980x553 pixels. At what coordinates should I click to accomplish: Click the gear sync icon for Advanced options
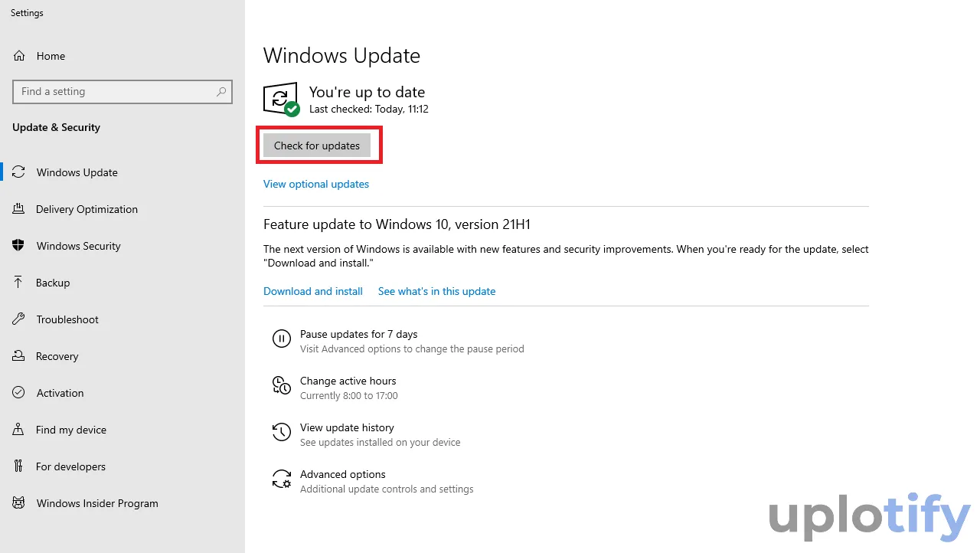coord(282,479)
